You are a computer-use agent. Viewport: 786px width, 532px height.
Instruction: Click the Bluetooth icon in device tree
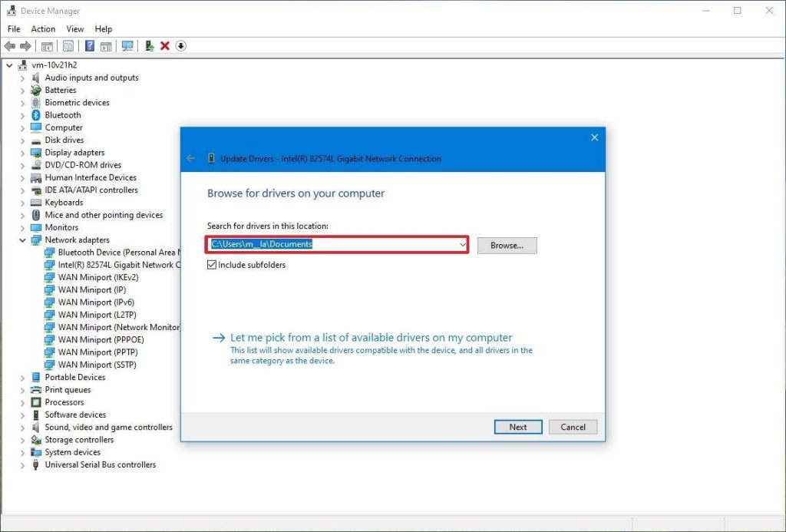click(x=36, y=115)
